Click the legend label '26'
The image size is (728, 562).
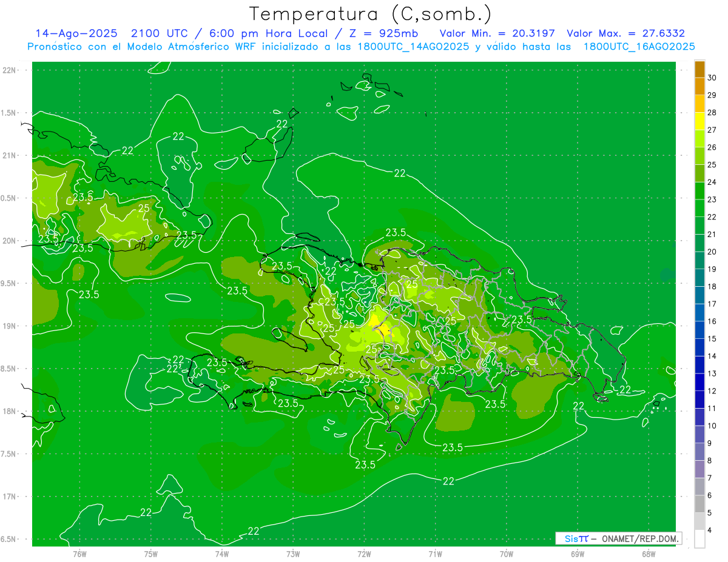click(x=713, y=147)
